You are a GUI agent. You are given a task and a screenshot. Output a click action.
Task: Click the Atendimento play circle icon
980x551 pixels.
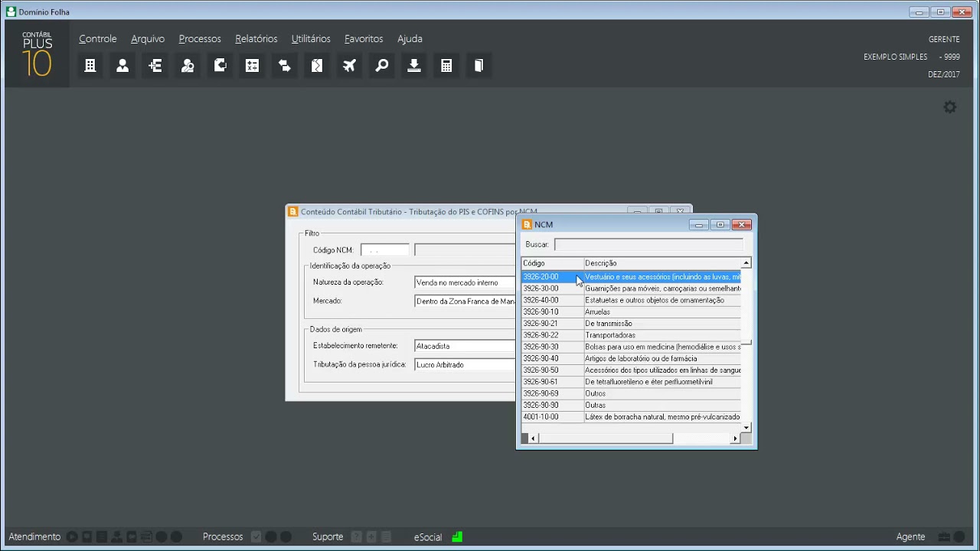click(x=72, y=537)
